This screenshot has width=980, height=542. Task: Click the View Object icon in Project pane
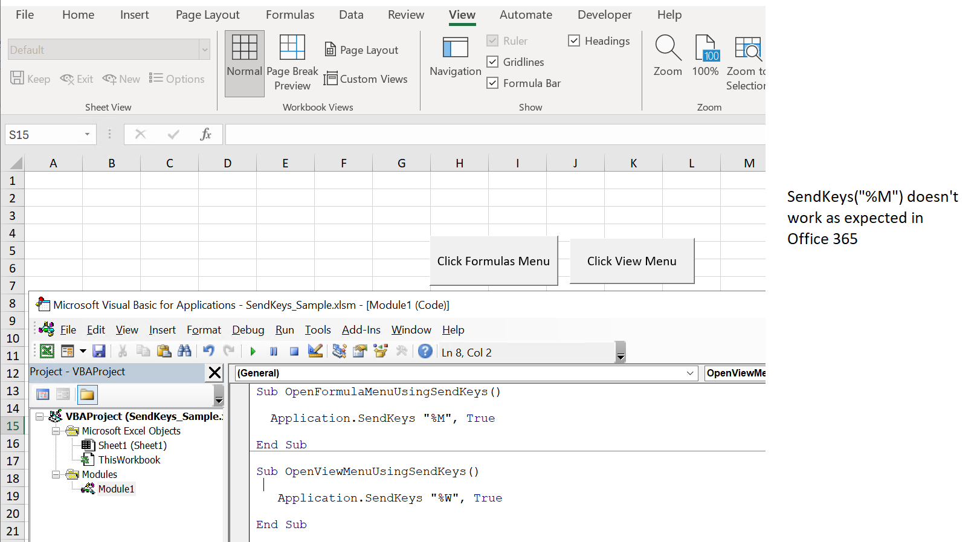(x=63, y=395)
